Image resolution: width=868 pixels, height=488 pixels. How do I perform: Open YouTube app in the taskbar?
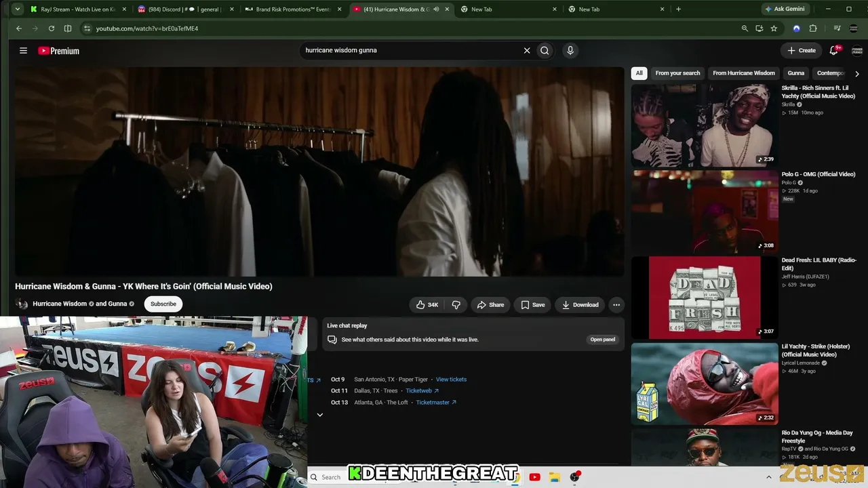click(x=534, y=477)
